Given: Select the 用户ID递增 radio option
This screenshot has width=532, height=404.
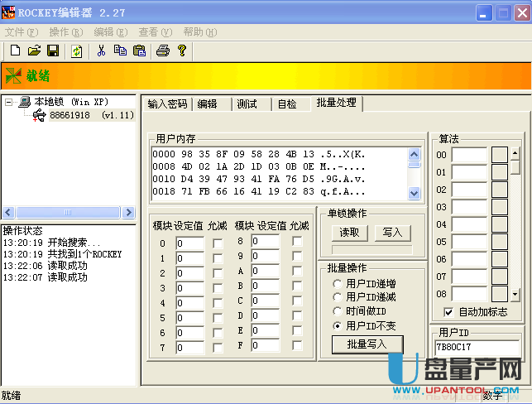Looking at the screenshot, I should point(365,283).
